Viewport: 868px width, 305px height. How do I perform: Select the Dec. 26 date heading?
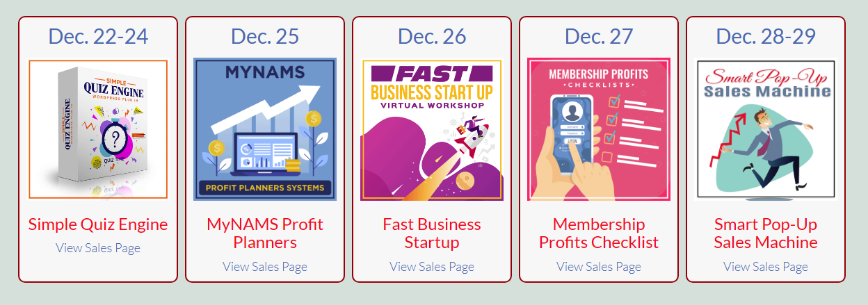click(432, 36)
